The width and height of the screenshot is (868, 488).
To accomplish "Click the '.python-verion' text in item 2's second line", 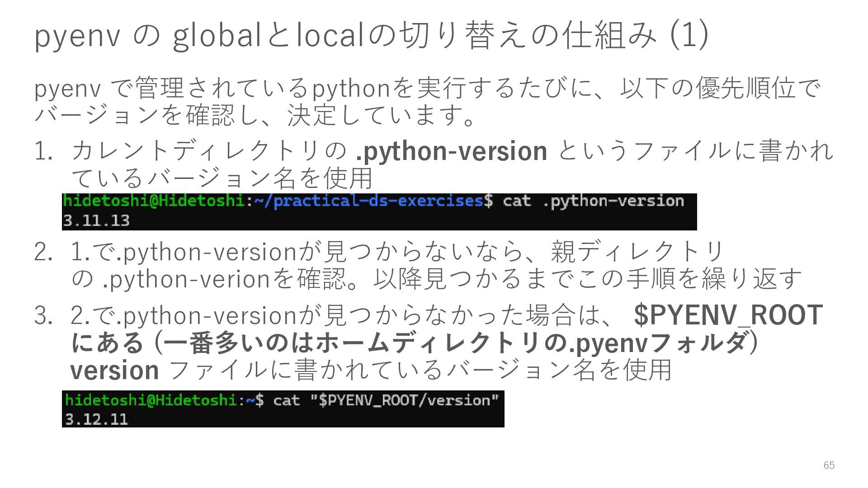I will pyautogui.click(x=186, y=279).
